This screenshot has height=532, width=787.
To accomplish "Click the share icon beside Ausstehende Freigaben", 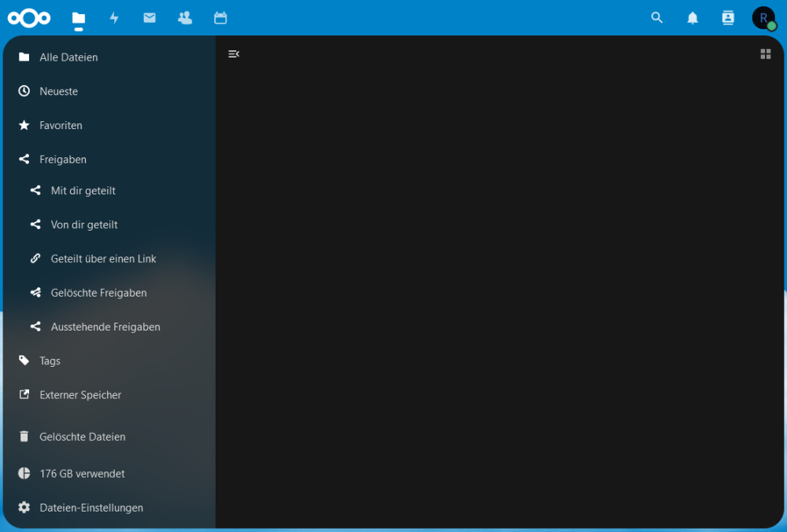I will (x=35, y=327).
